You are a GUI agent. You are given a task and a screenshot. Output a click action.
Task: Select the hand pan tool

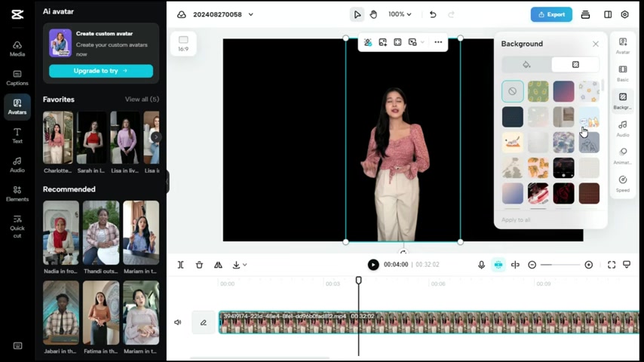(x=373, y=15)
